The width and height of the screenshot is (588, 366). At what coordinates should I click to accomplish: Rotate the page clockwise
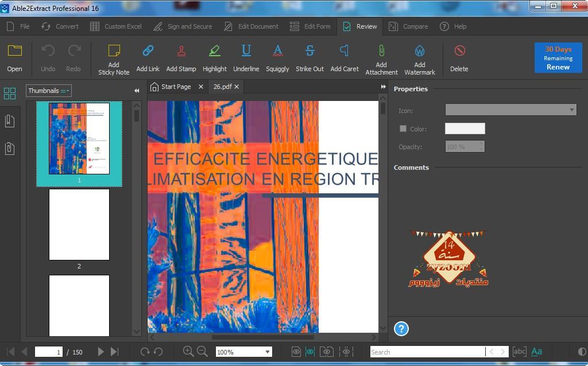145,352
